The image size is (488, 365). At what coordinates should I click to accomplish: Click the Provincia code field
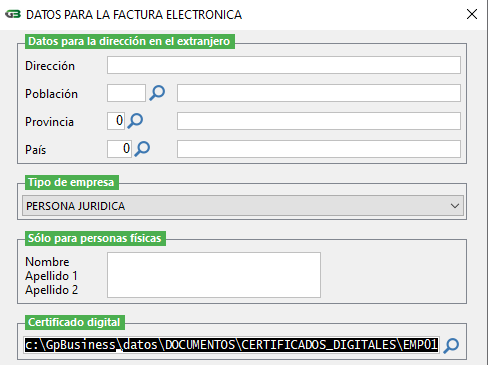pyautogui.click(x=116, y=121)
